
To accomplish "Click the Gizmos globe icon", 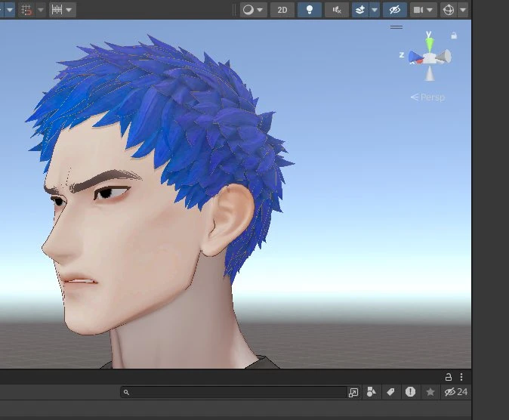I will pos(449,10).
